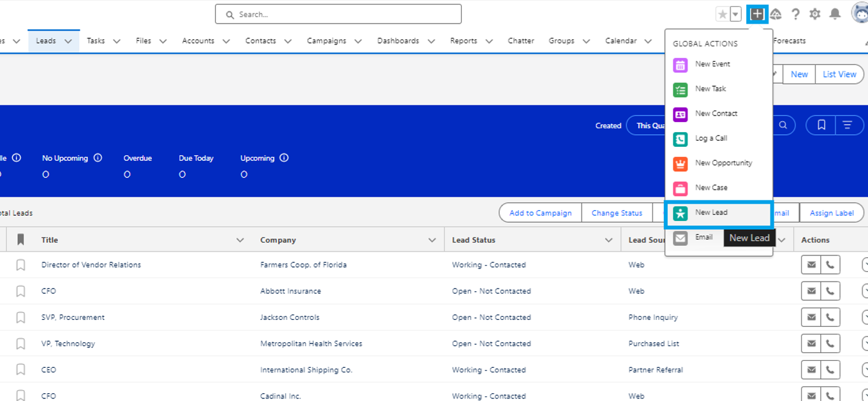Pin this list view bookmark icon
Viewport: 868px width, 401px height.
point(821,125)
